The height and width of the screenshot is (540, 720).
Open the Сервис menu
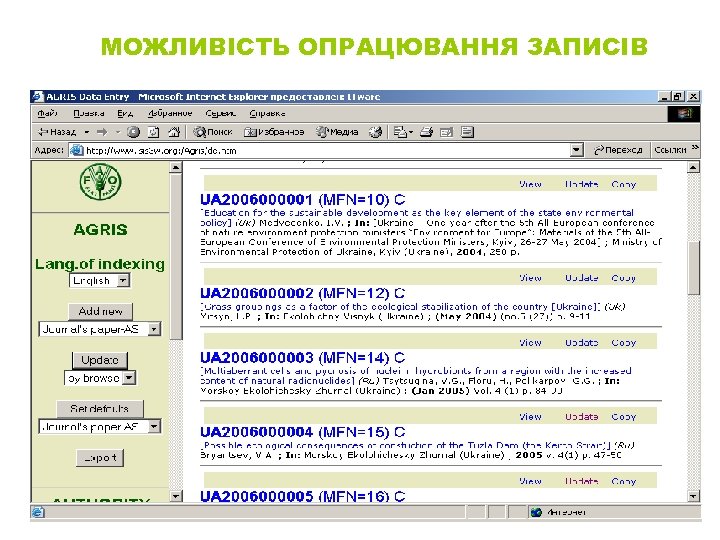click(x=220, y=113)
